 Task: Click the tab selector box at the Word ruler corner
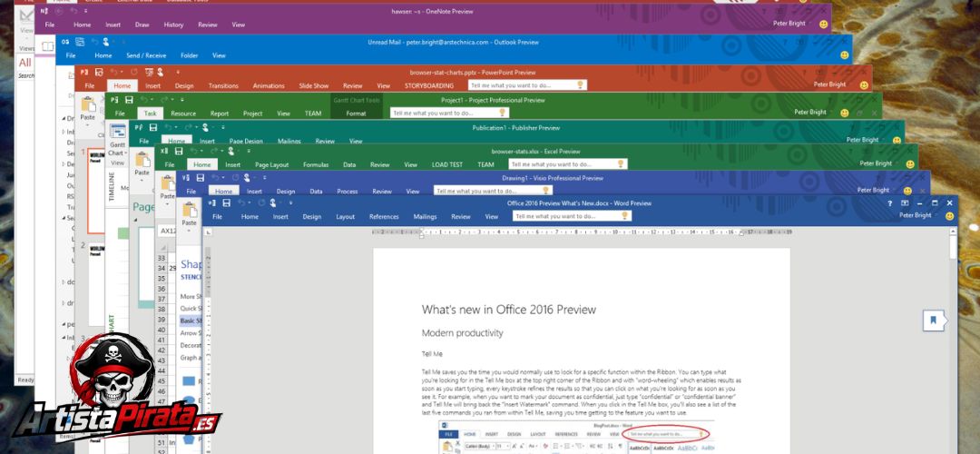(x=208, y=232)
